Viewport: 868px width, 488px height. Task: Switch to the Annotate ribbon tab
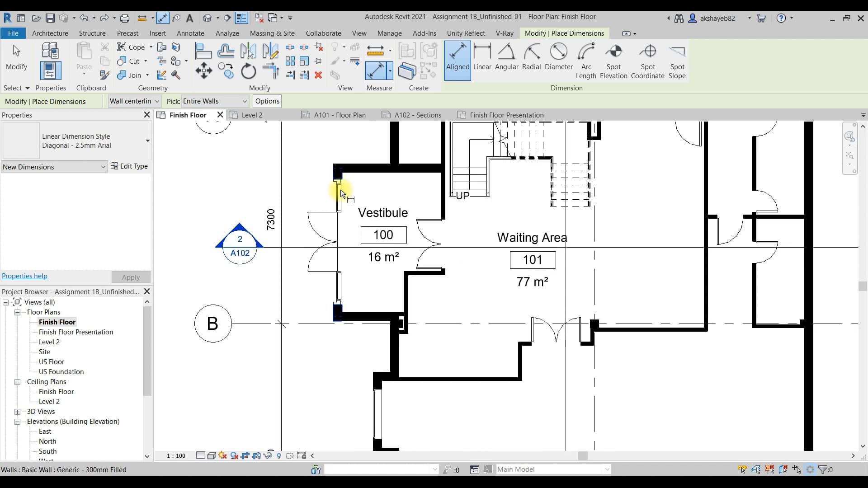(x=190, y=33)
